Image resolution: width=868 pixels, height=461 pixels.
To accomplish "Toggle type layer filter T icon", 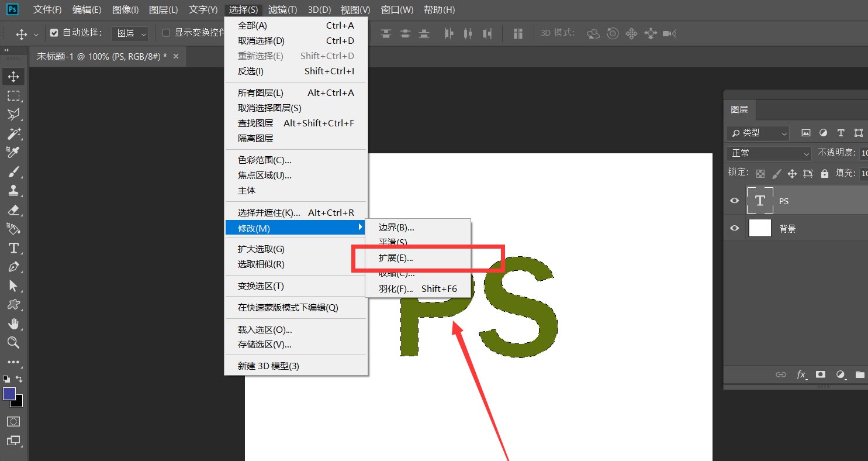I will click(x=841, y=133).
